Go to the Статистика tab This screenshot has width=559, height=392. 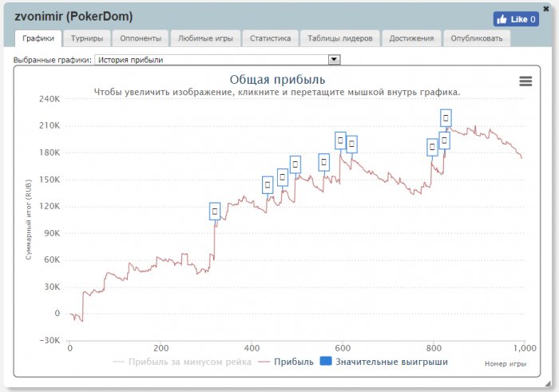click(270, 38)
